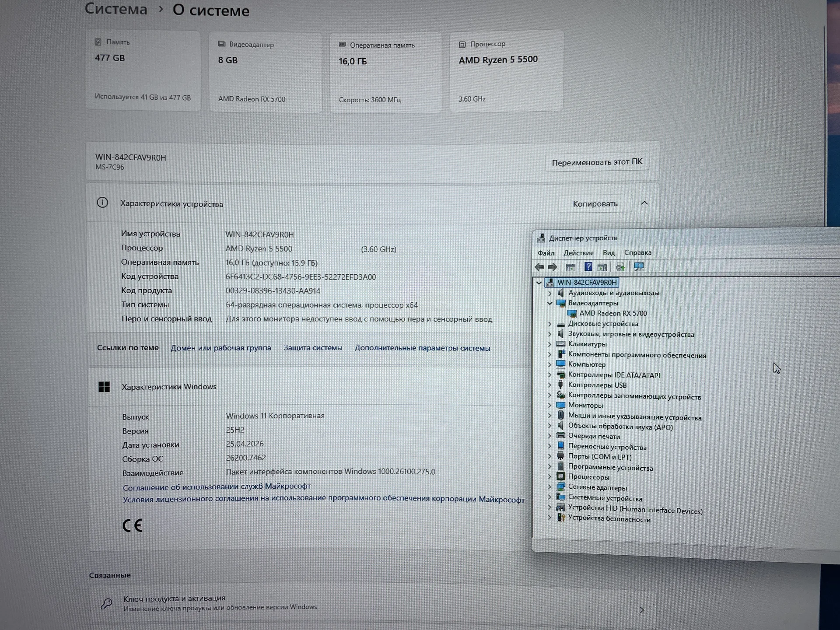Open help via the blue question mark icon
This screenshot has height=630, width=840.
pyautogui.click(x=588, y=267)
